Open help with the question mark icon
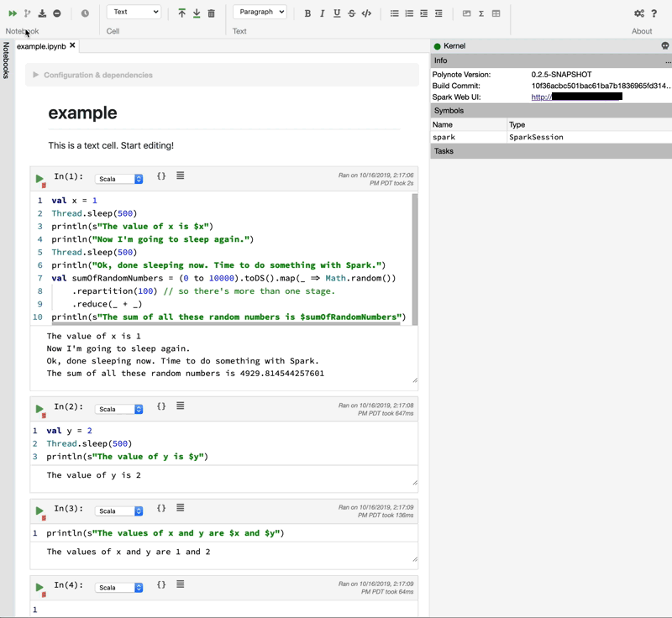Image resolution: width=672 pixels, height=618 pixels. (x=654, y=13)
